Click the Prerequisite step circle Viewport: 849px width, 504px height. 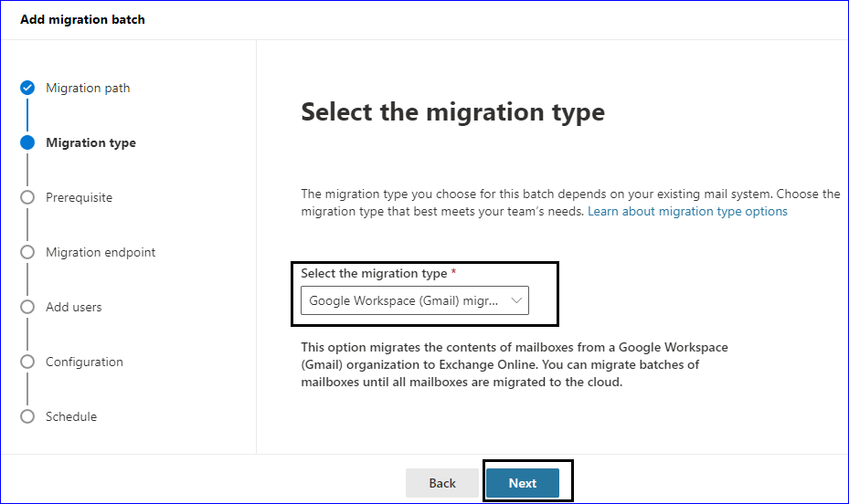(27, 197)
